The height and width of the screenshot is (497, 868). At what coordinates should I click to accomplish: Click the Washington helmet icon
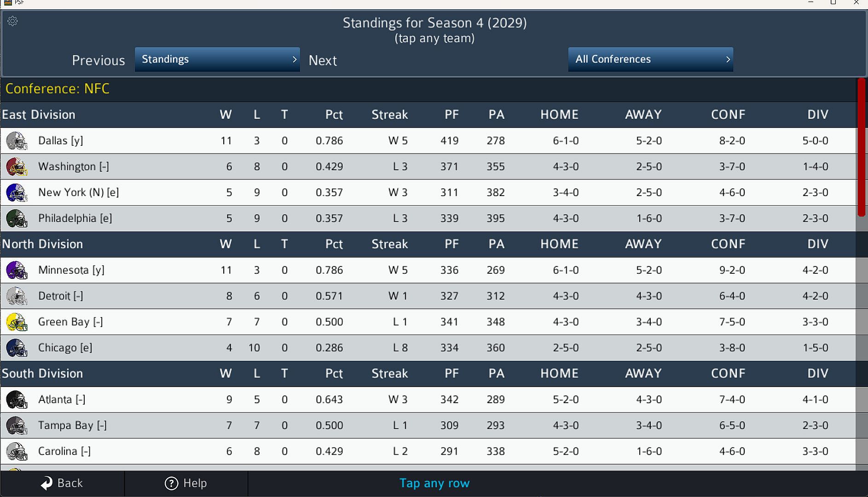[x=17, y=167]
